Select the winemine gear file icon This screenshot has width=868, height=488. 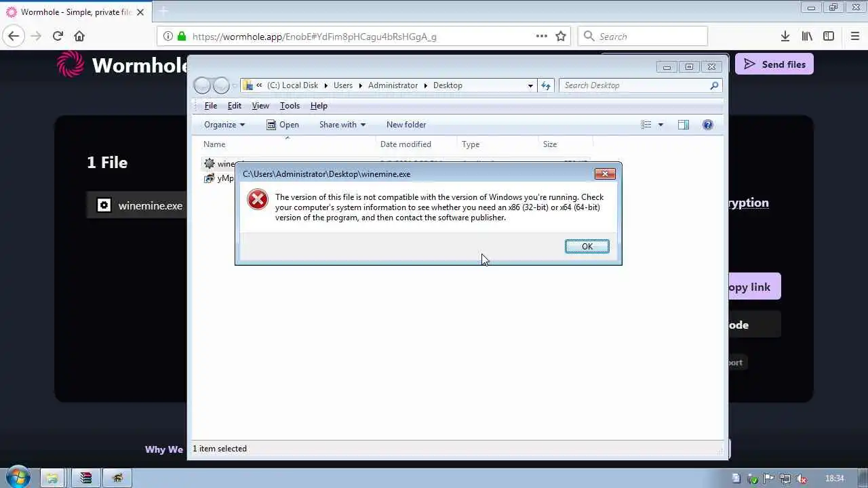click(x=210, y=163)
